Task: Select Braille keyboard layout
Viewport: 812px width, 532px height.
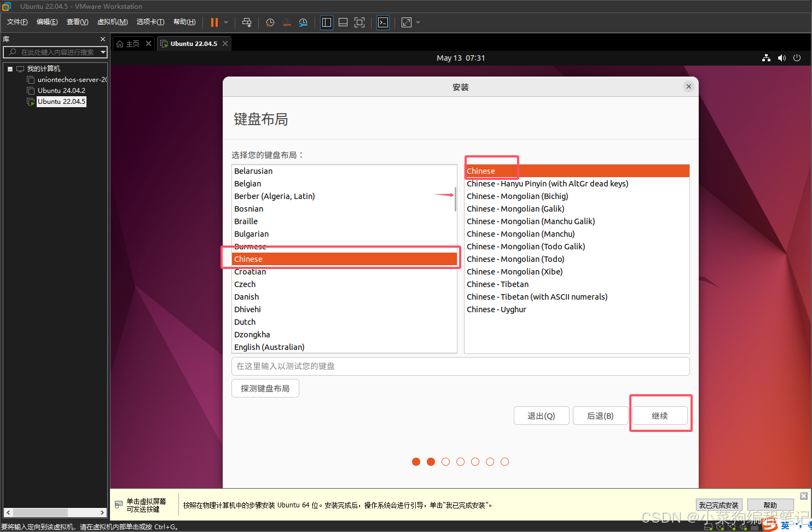Action: click(x=344, y=221)
